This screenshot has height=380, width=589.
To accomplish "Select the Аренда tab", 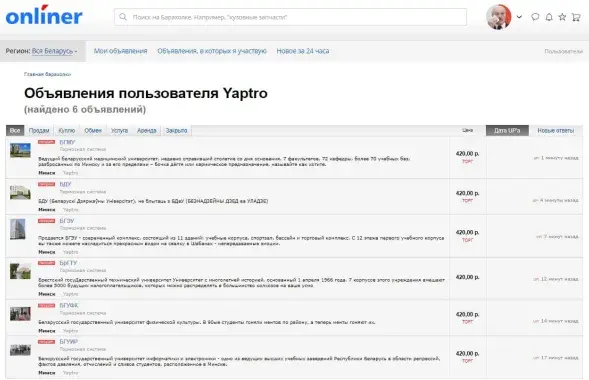I will click(x=146, y=130).
